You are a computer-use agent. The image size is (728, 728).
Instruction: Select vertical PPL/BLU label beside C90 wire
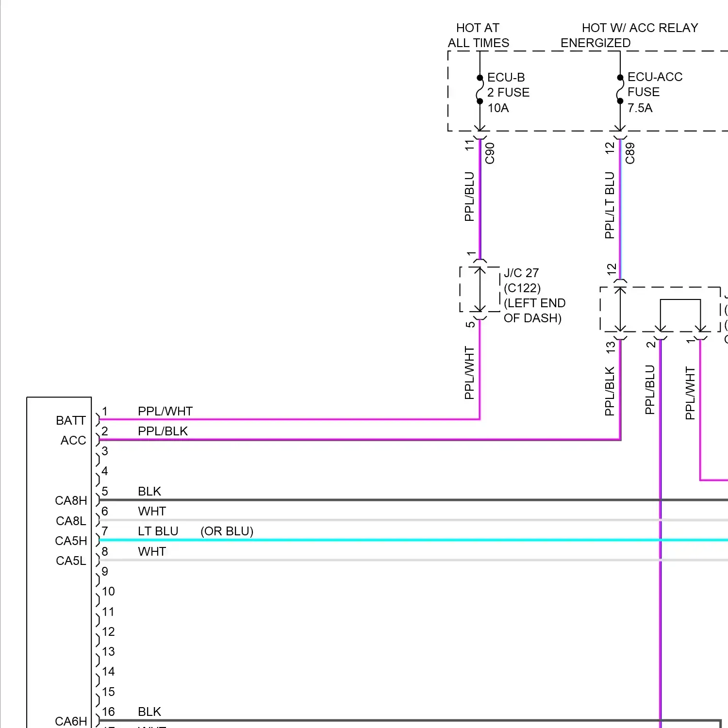pyautogui.click(x=469, y=197)
